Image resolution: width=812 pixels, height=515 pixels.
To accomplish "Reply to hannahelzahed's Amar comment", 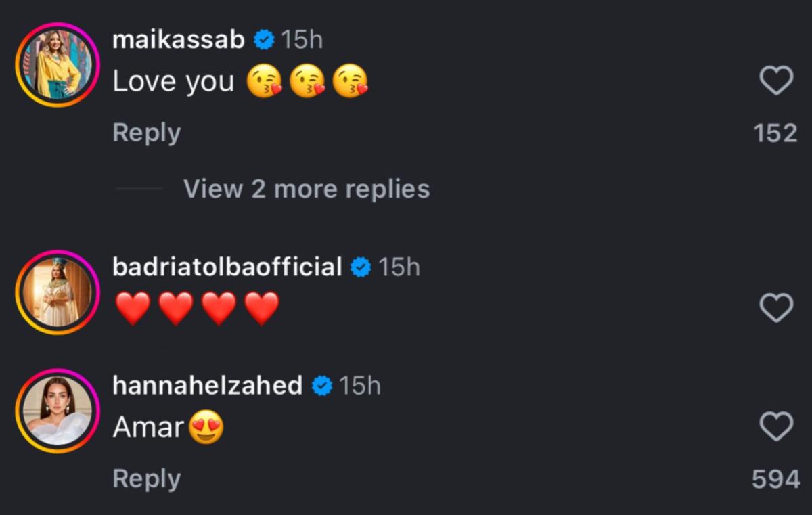I will pyautogui.click(x=146, y=478).
